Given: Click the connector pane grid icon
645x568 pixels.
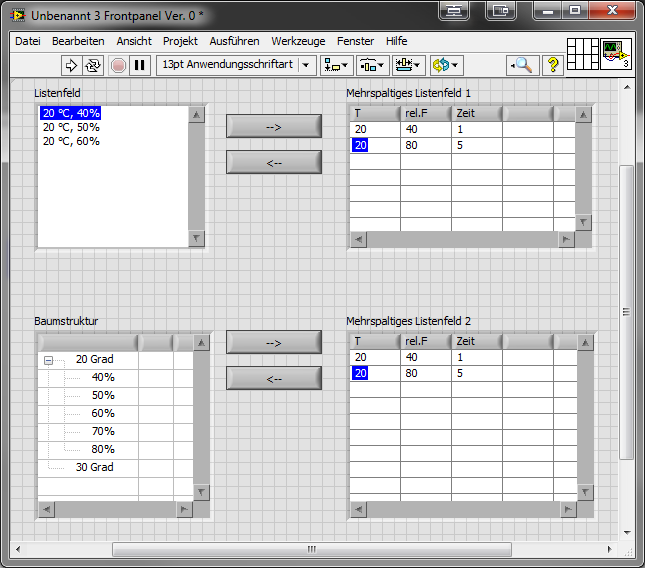Looking at the screenshot, I should coord(582,54).
